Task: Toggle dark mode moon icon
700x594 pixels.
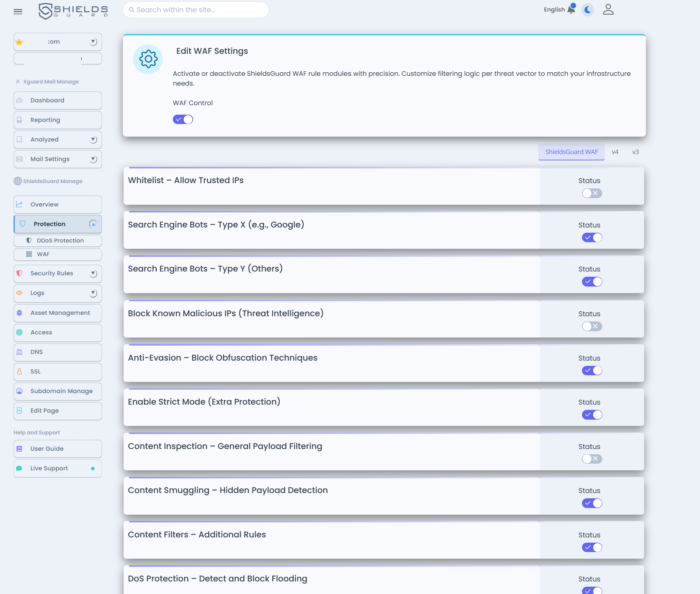Action: 588,10
